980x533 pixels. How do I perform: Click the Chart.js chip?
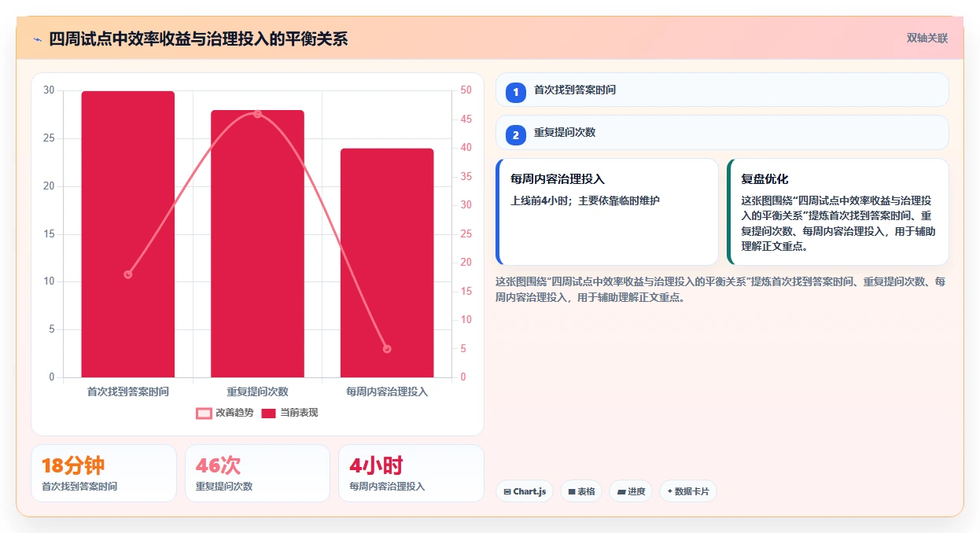pyautogui.click(x=524, y=491)
